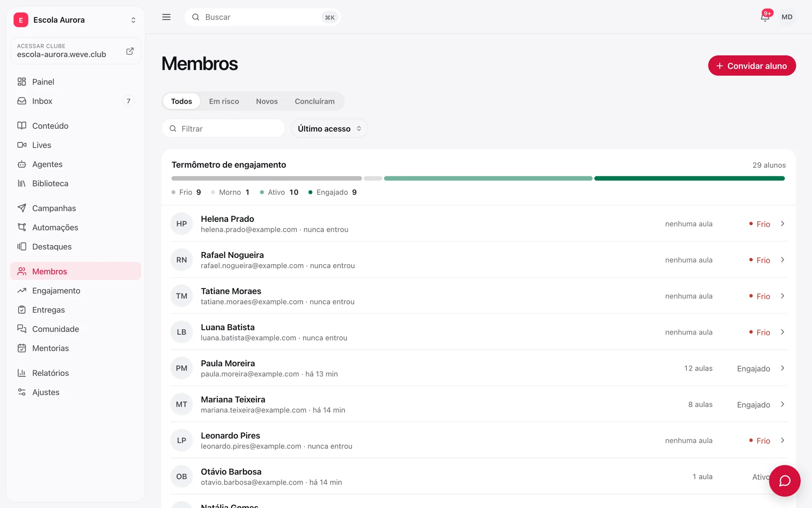Go to Lives video icon
The height and width of the screenshot is (508, 812).
click(22, 145)
